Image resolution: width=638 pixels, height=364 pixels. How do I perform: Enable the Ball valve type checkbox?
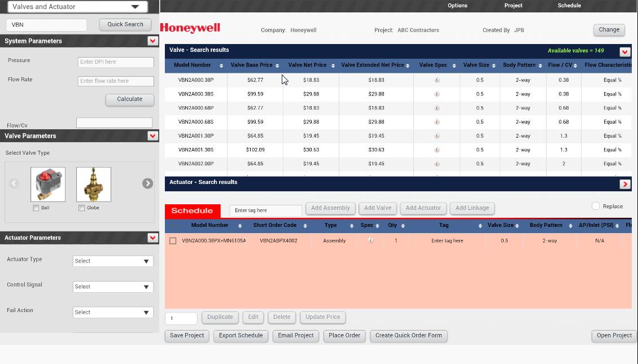coord(36,208)
